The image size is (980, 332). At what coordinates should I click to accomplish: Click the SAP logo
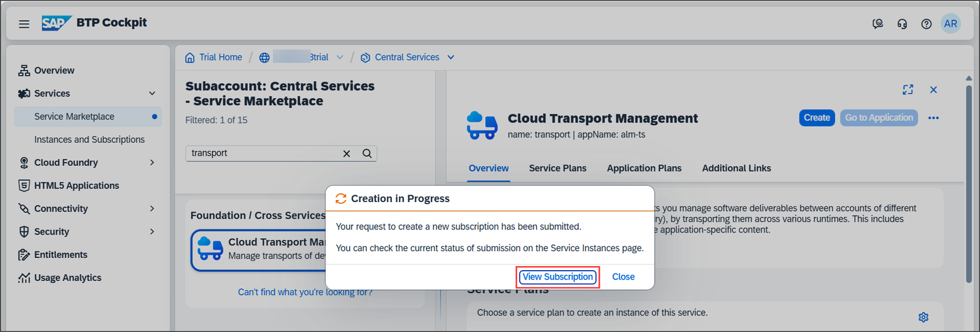56,23
